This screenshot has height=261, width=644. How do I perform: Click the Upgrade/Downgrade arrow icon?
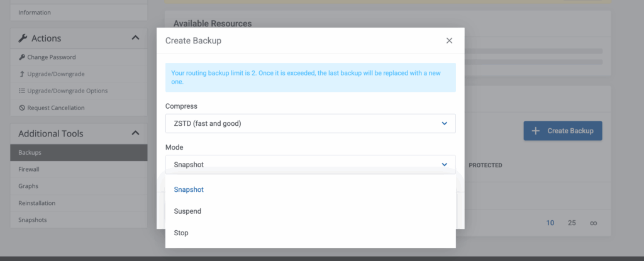(21, 74)
